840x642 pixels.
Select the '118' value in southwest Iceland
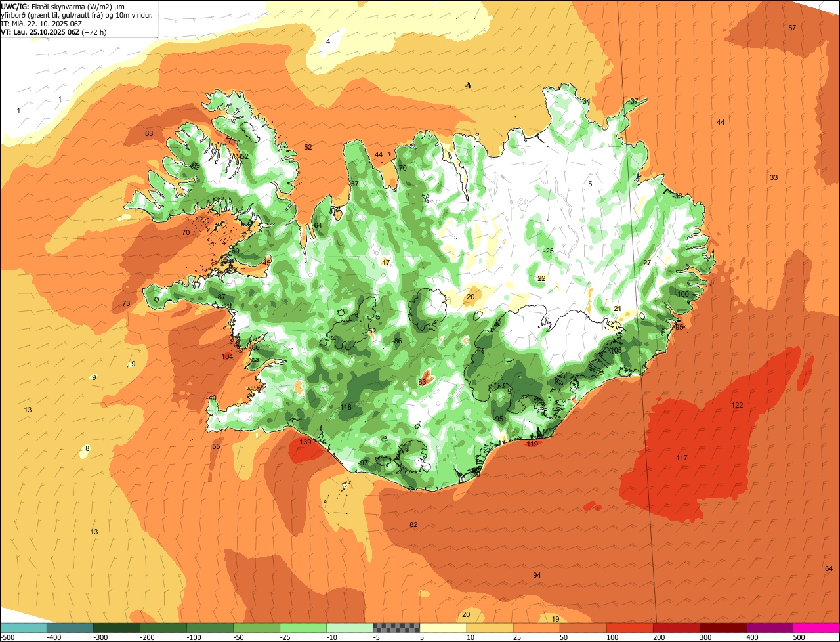346,408
